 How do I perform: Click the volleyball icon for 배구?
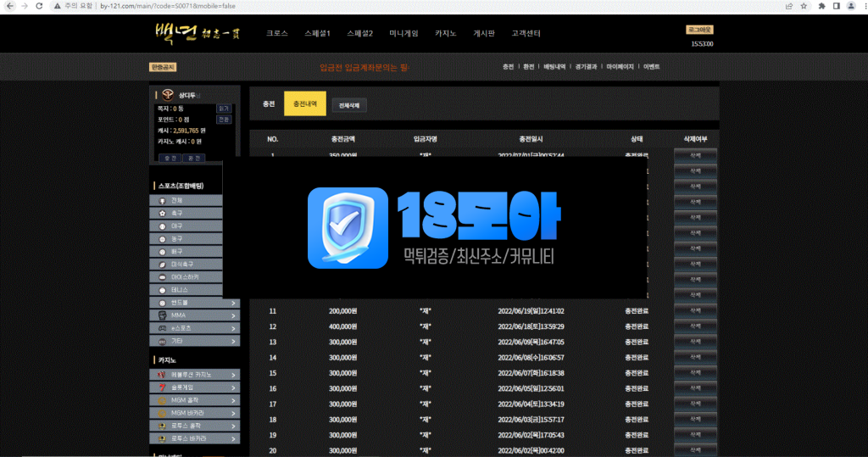(x=162, y=252)
